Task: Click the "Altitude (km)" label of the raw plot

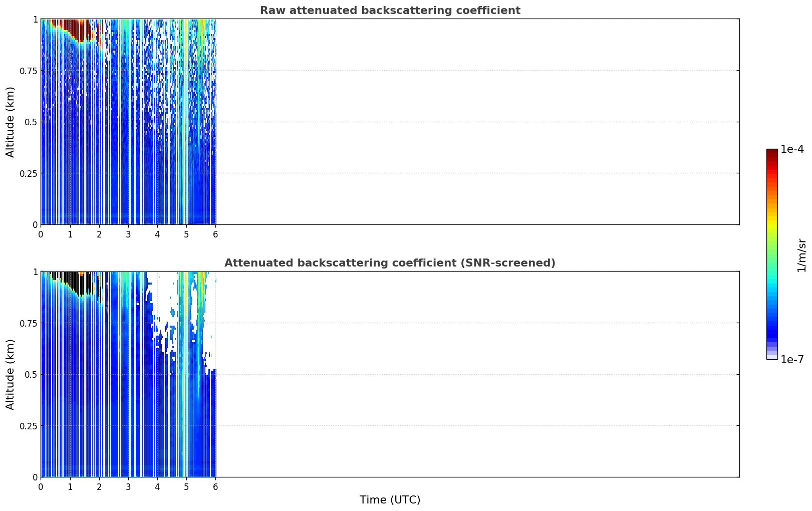Action: [11, 122]
